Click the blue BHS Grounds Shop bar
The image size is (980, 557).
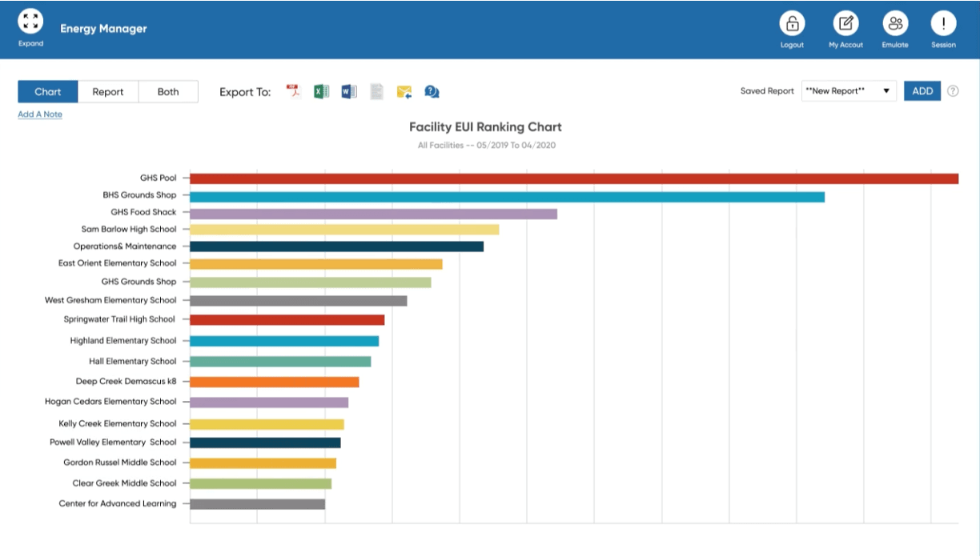coord(507,196)
